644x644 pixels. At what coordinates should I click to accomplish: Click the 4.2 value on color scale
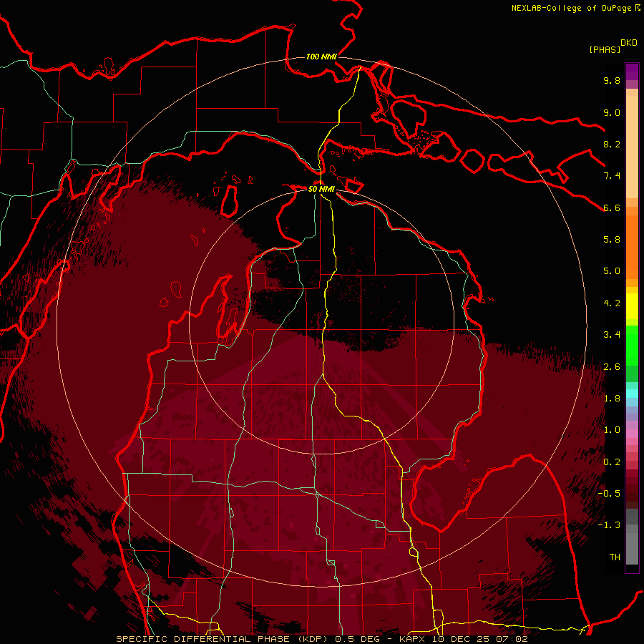pos(612,303)
